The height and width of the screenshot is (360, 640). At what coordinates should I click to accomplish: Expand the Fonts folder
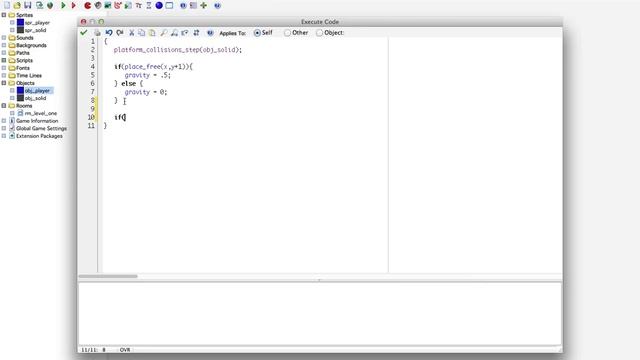click(4, 68)
